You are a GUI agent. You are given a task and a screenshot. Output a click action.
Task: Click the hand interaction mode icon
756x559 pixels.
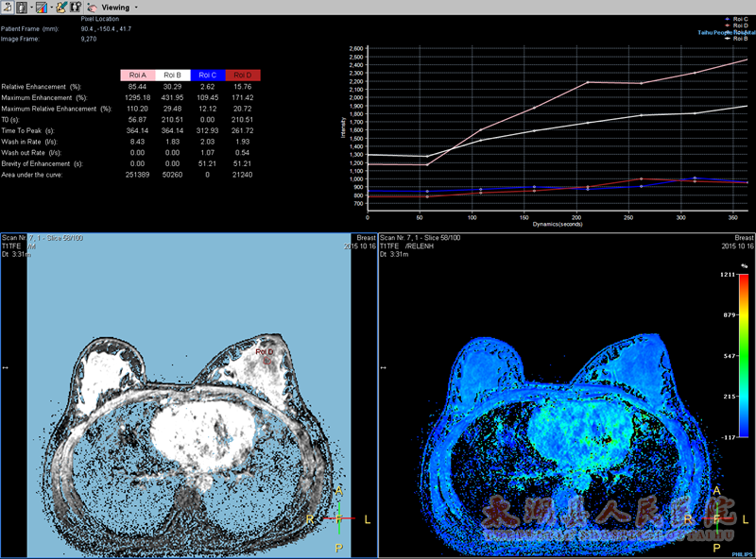93,7
